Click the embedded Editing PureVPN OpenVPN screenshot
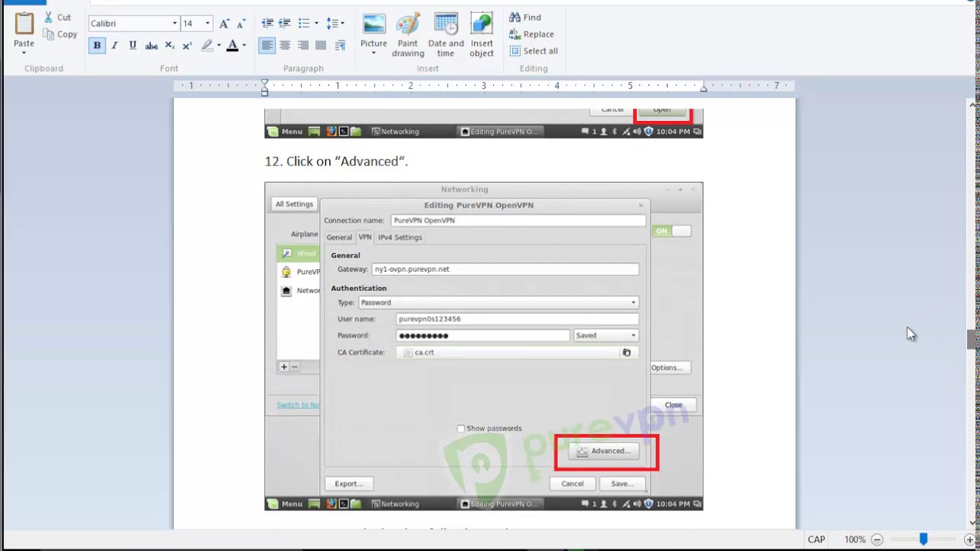This screenshot has width=980, height=551. 484,346
